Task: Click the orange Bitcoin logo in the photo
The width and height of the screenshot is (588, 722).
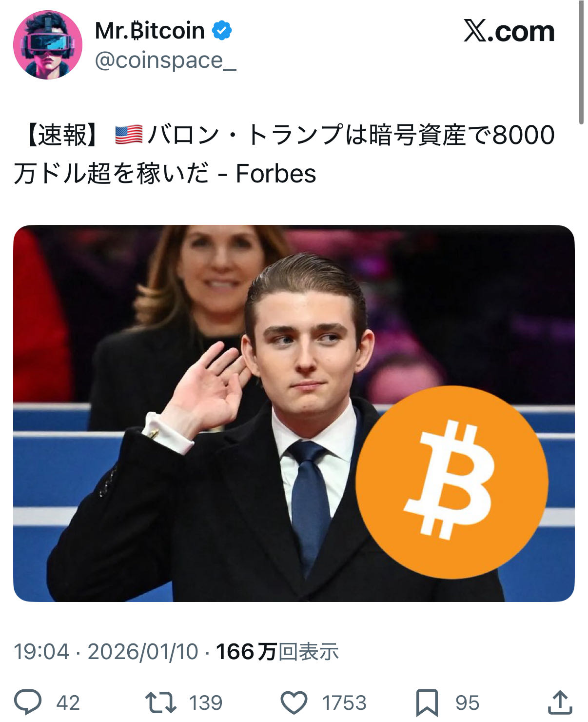Action: 452,482
